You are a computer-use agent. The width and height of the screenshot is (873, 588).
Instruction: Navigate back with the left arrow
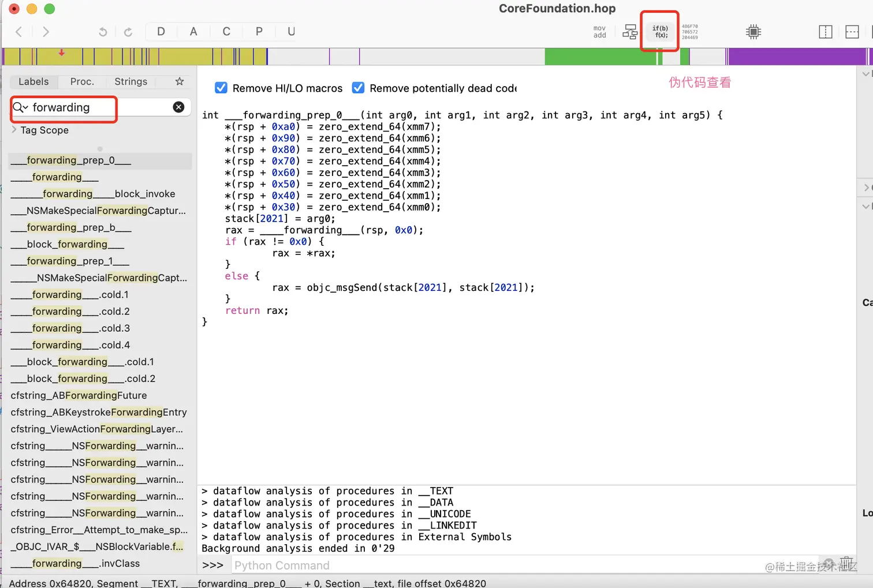pos(19,32)
